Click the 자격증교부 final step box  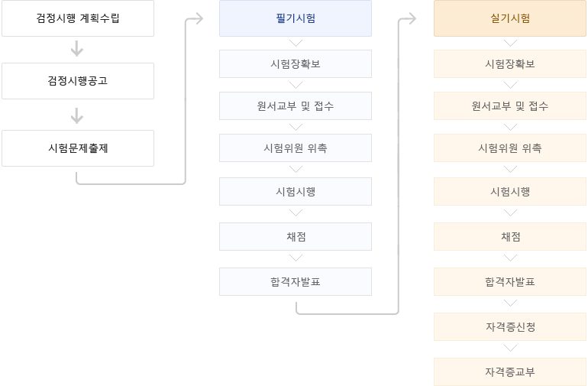coord(510,371)
